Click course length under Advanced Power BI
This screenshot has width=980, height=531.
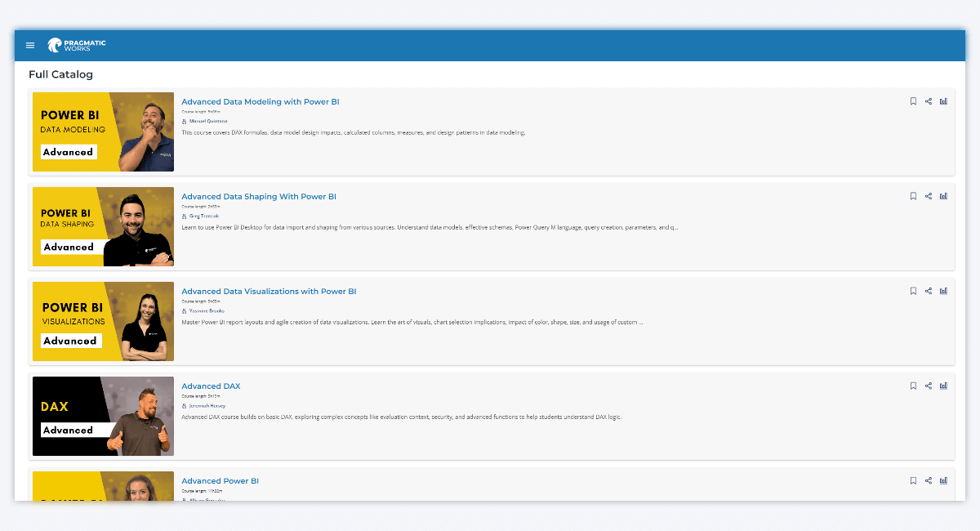coord(202,490)
